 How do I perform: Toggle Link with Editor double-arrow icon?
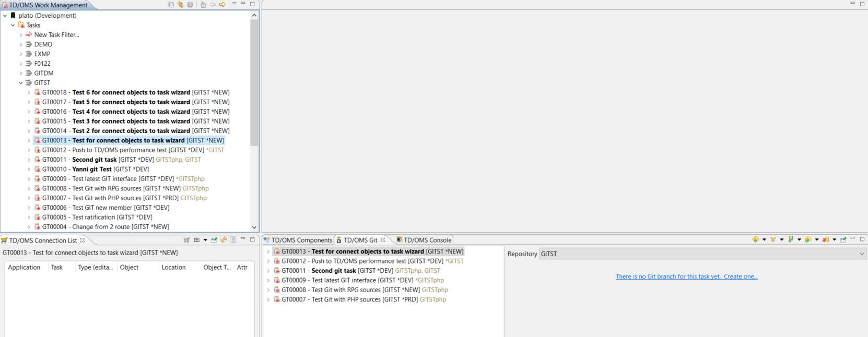point(181,5)
